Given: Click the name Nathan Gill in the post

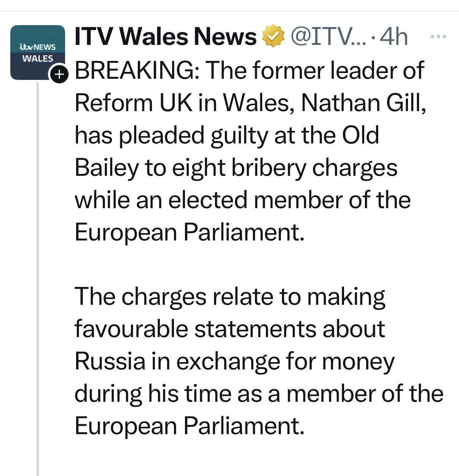Looking at the screenshot, I should click(363, 103).
